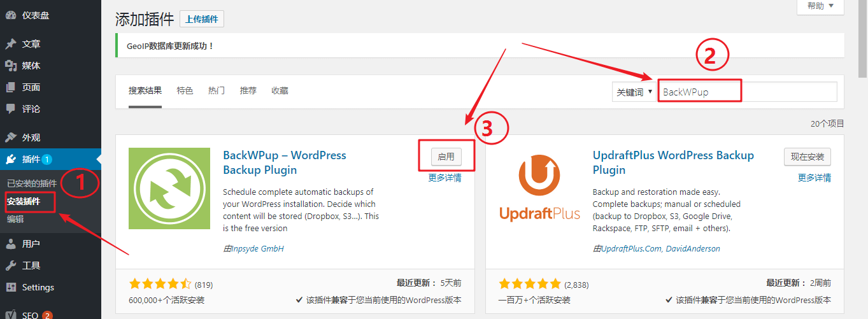The height and width of the screenshot is (319, 868).
Task: Switch to the 收藏 tab
Action: coord(280,90)
